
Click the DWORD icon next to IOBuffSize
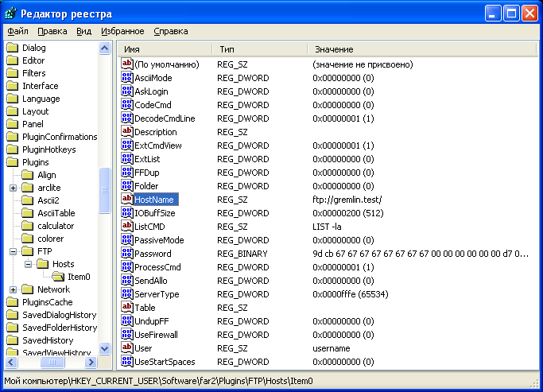coord(127,212)
